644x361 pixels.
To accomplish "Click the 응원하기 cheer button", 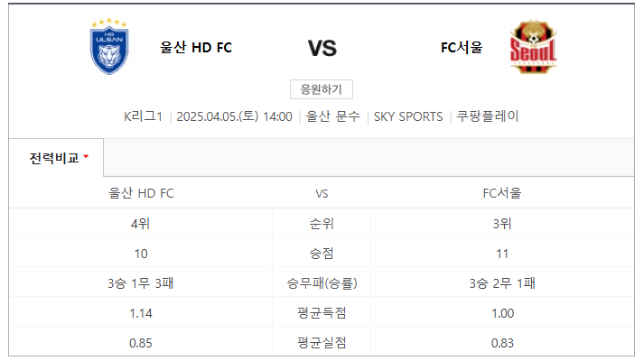I will click(322, 89).
